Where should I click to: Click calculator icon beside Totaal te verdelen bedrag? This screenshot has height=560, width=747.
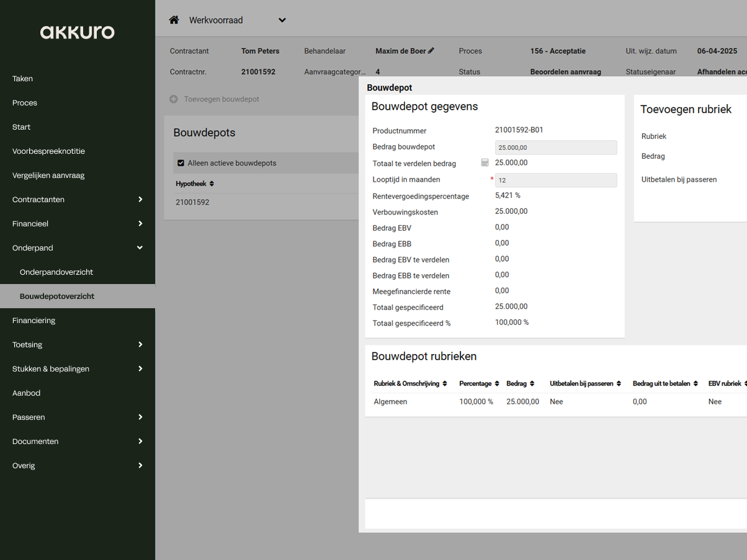pyautogui.click(x=485, y=162)
